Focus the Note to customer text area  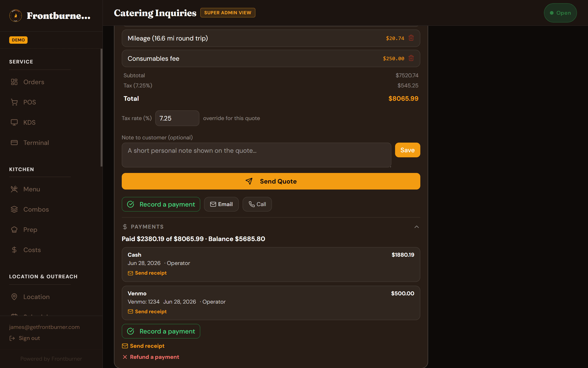[x=256, y=155]
